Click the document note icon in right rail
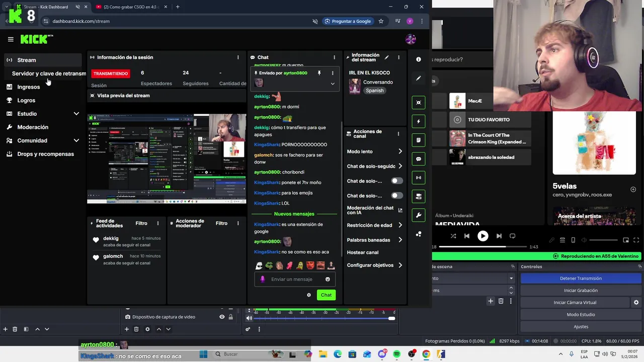 pos(419,140)
